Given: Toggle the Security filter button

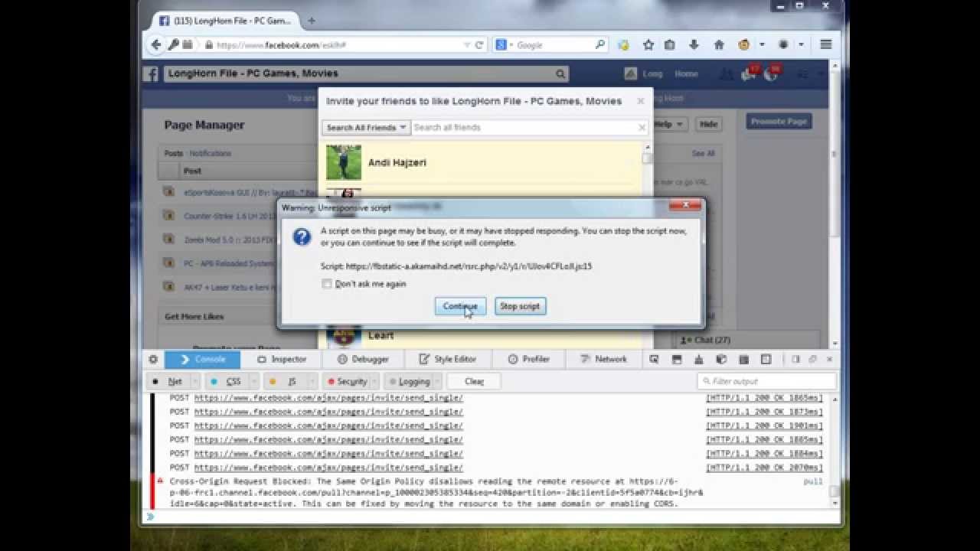Looking at the screenshot, I should pyautogui.click(x=347, y=381).
